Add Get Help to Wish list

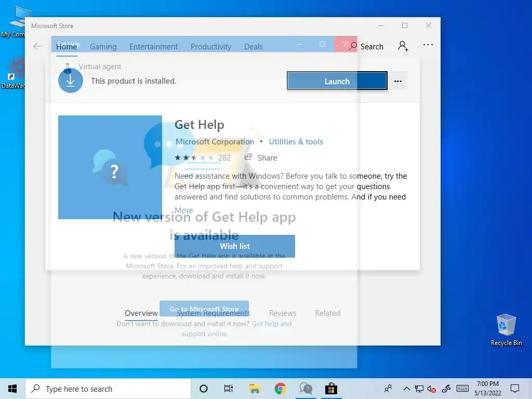click(235, 246)
